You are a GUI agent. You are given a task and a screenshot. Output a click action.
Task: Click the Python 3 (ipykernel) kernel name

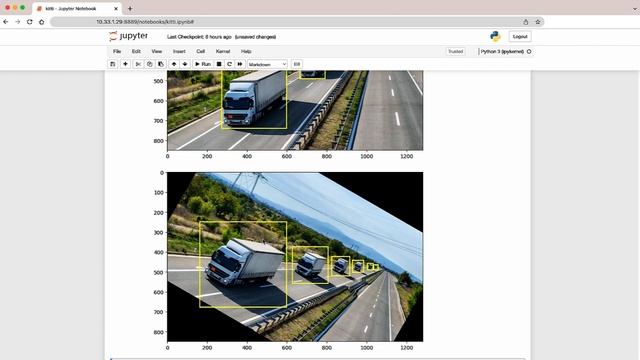[x=502, y=51]
